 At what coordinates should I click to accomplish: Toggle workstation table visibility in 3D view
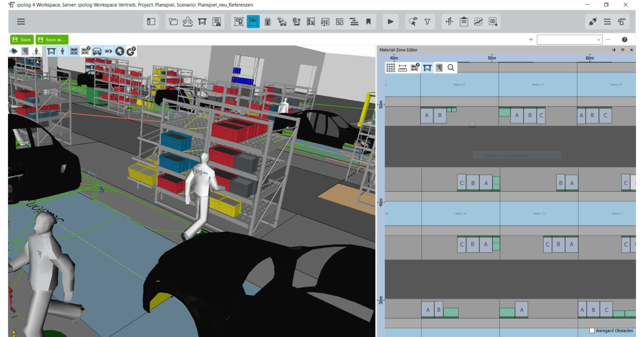[51, 51]
